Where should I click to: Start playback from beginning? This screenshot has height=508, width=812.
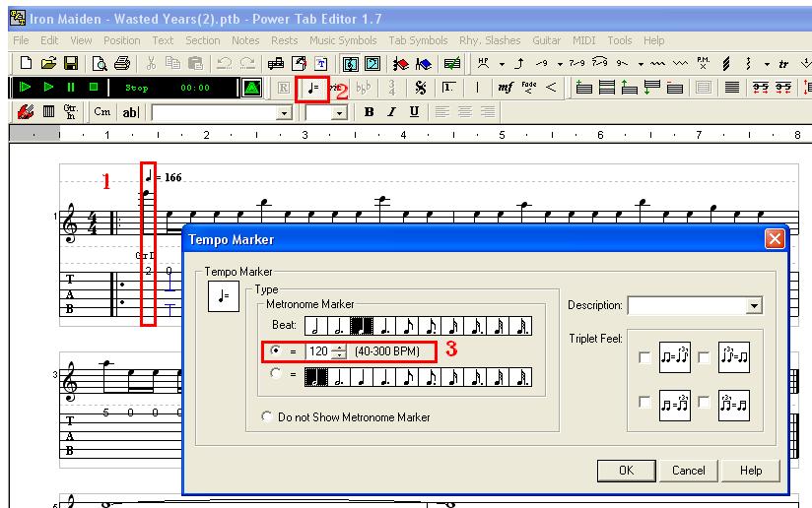pyautogui.click(x=25, y=87)
